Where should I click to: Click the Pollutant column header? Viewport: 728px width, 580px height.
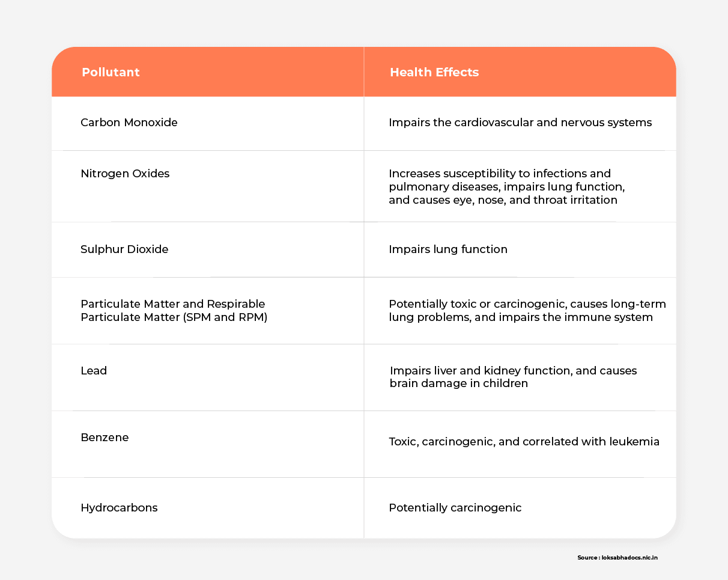coord(111,73)
